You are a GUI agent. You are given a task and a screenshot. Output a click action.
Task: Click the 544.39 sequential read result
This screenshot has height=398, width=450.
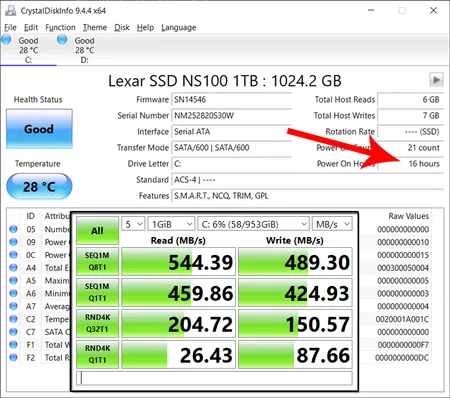point(179,261)
